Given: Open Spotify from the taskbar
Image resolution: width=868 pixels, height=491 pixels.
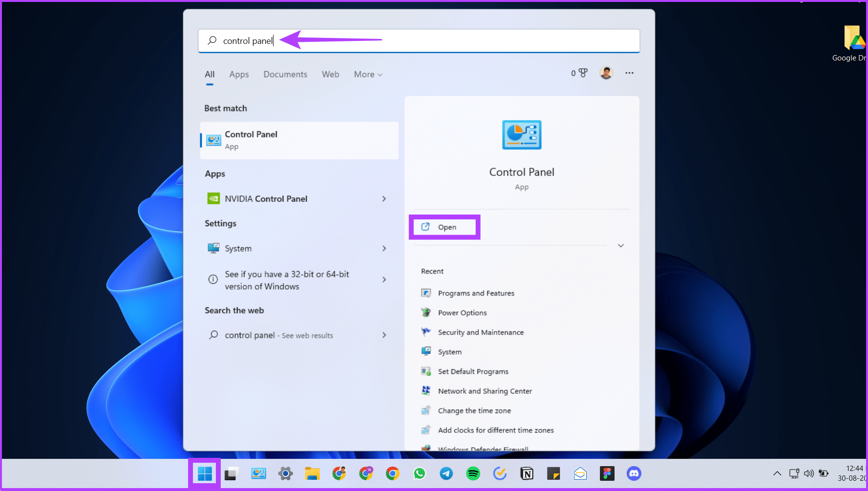Looking at the screenshot, I should (472, 473).
